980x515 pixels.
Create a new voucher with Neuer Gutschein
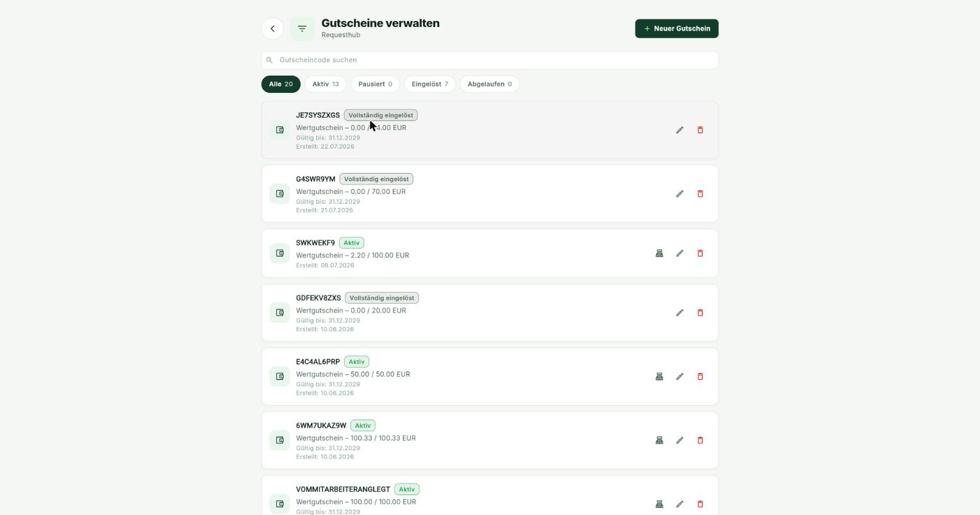pos(677,28)
